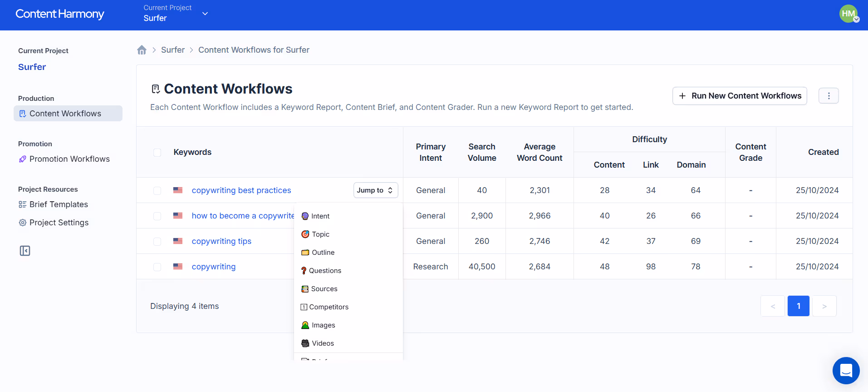Viewport: 868px width, 392px height.
Task: Click the US flag for copywriting tips
Action: coord(178,241)
